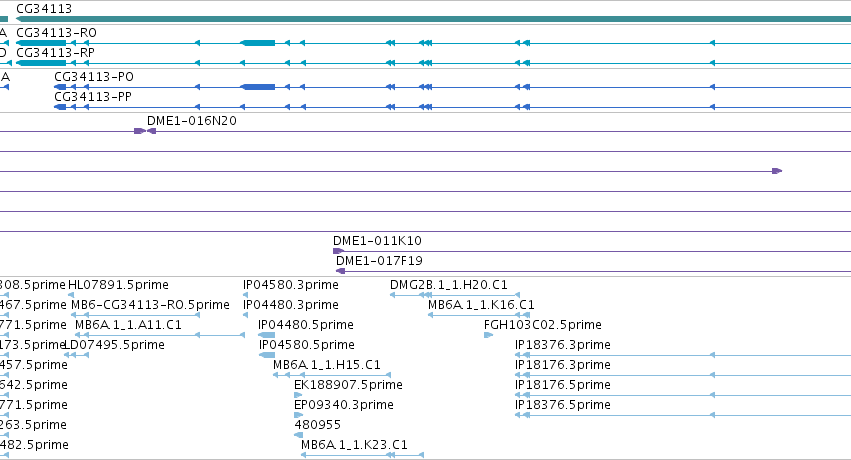
Task: Select the MB6-CG34113-RO.5prime feature label
Action: pos(150,304)
